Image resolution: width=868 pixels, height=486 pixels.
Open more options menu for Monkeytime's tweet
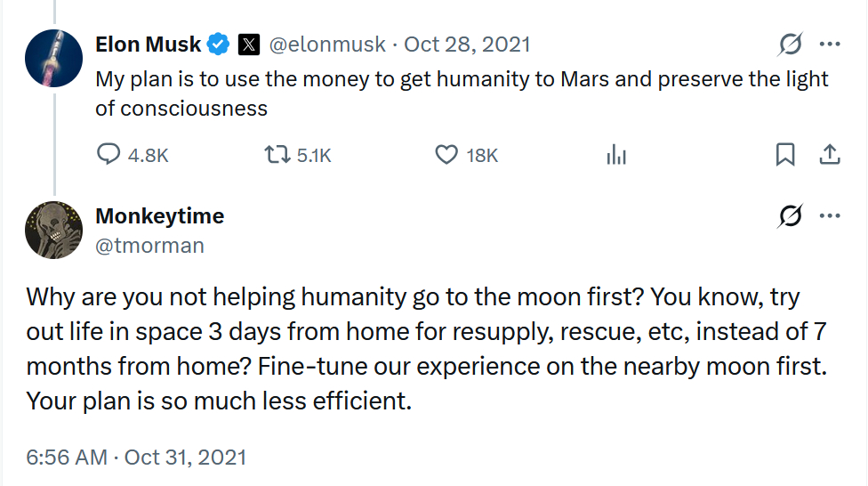pos(829,215)
